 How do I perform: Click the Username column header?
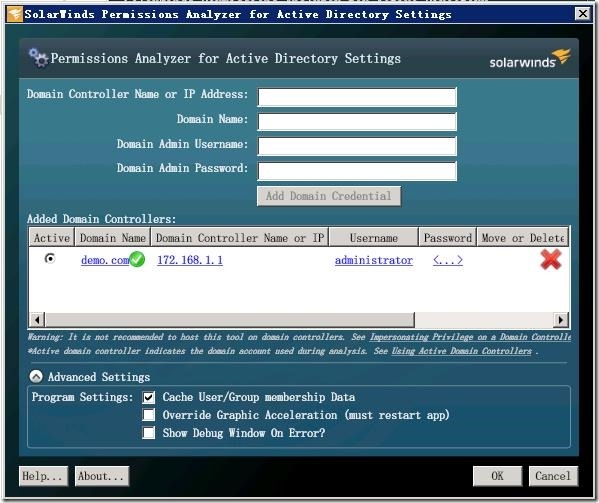click(373, 238)
